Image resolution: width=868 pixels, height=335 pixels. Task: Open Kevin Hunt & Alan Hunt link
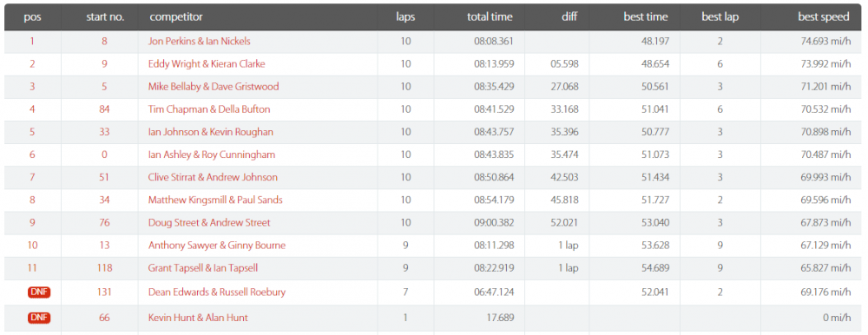[198, 318]
